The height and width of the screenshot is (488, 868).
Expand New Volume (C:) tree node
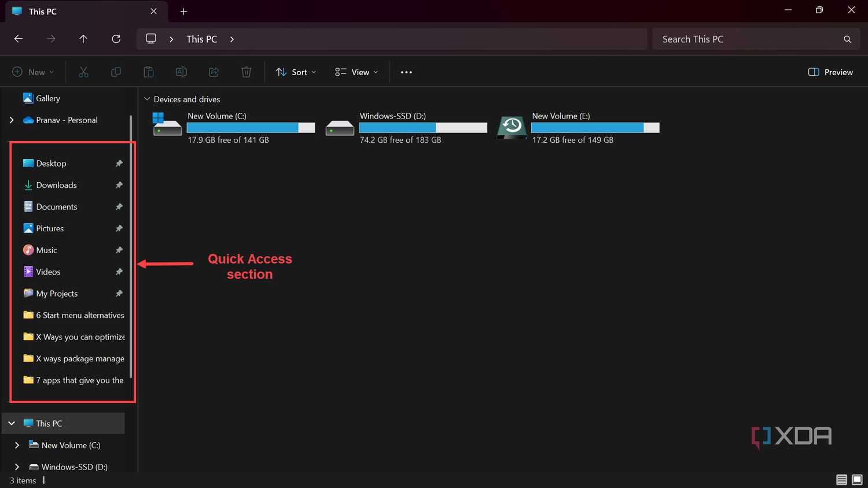pyautogui.click(x=17, y=445)
